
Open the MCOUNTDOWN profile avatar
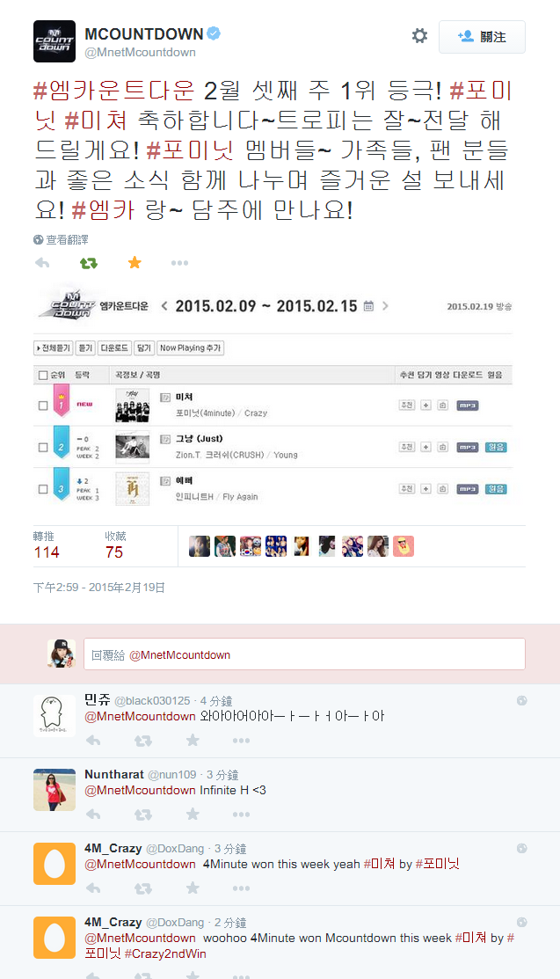click(55, 41)
